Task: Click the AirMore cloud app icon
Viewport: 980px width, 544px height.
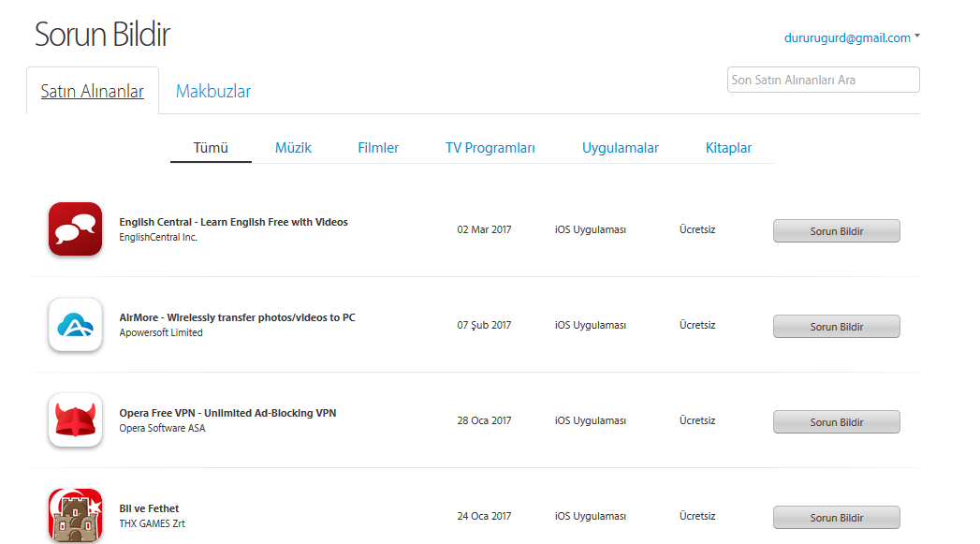Action: tap(75, 325)
